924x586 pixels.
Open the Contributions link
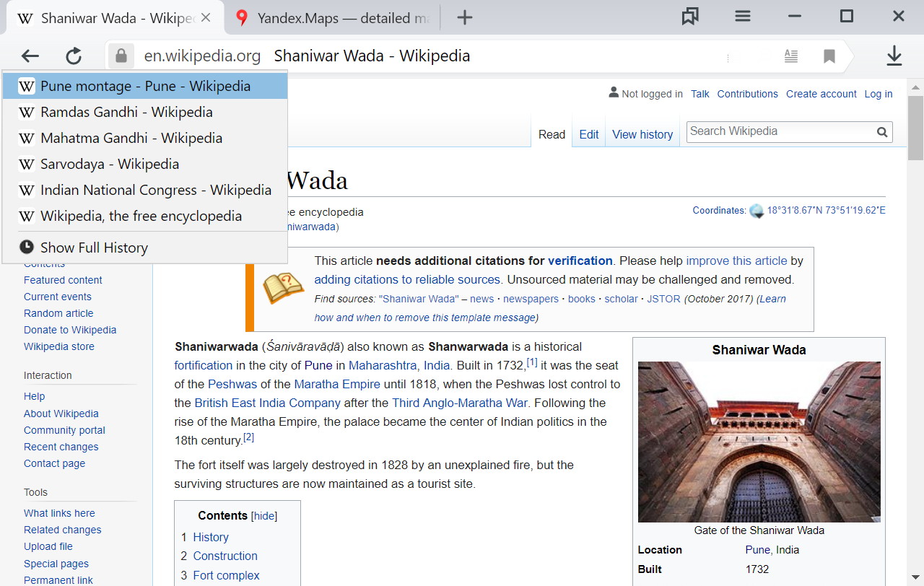[748, 94]
